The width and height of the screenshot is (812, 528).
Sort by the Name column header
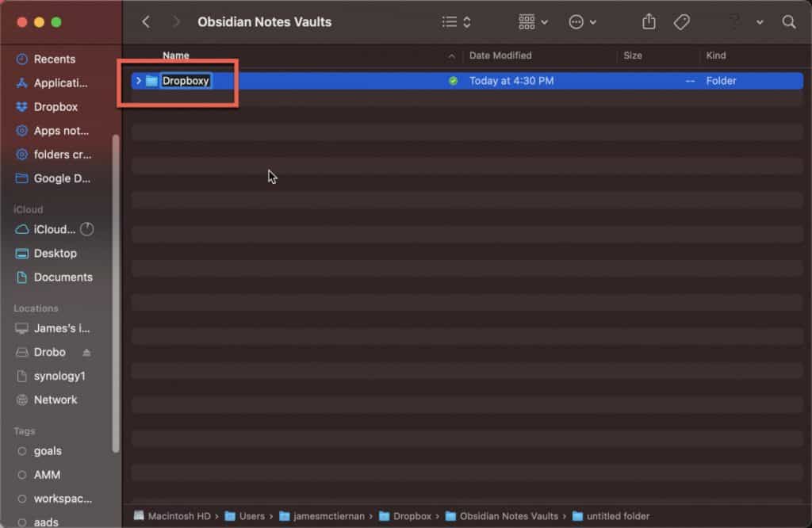176,55
